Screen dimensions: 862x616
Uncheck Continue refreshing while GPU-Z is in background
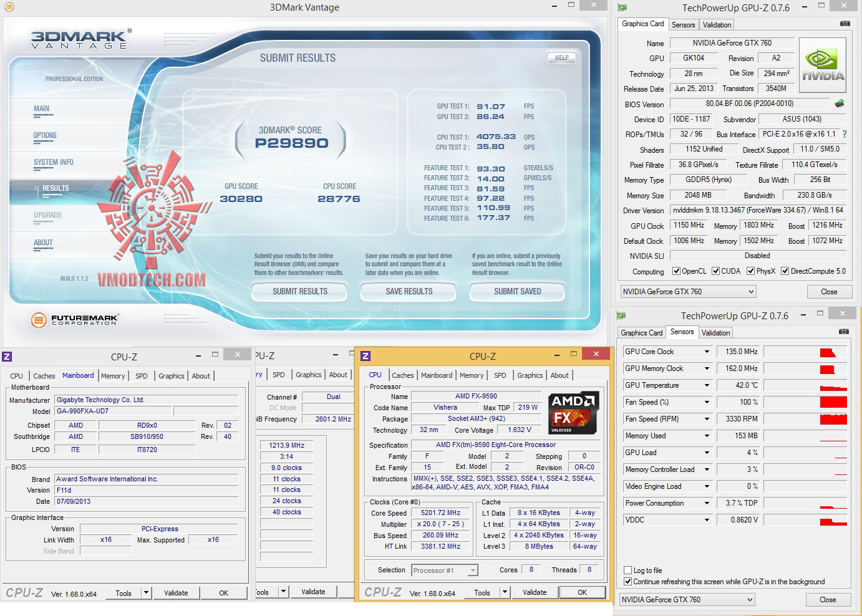point(628,582)
